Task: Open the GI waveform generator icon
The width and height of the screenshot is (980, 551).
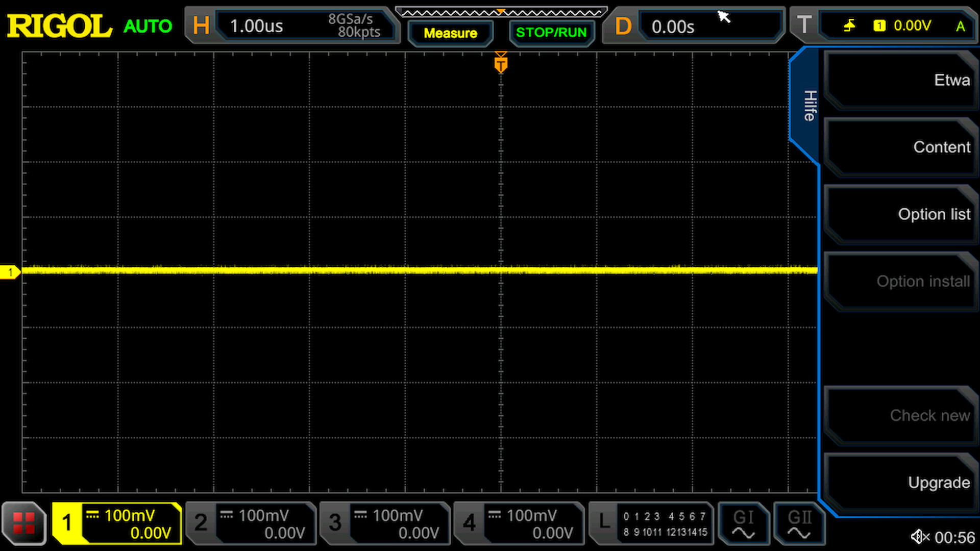Action: pyautogui.click(x=743, y=523)
